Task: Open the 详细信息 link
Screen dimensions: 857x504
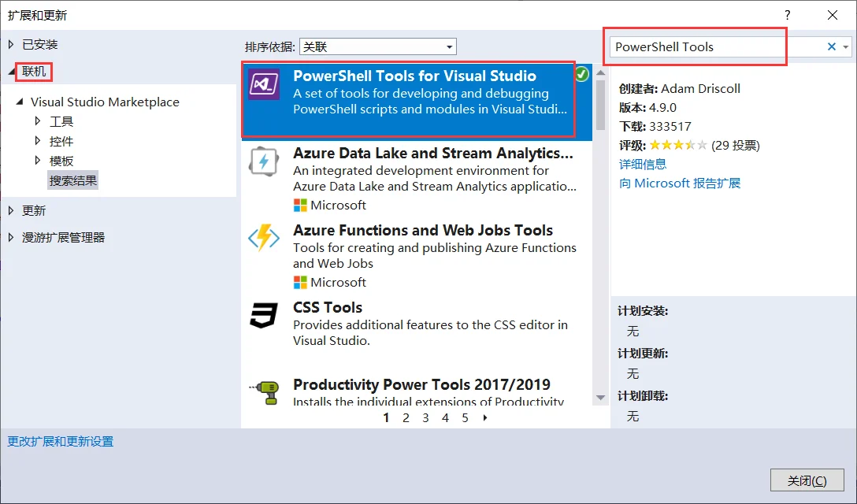Action: click(643, 164)
